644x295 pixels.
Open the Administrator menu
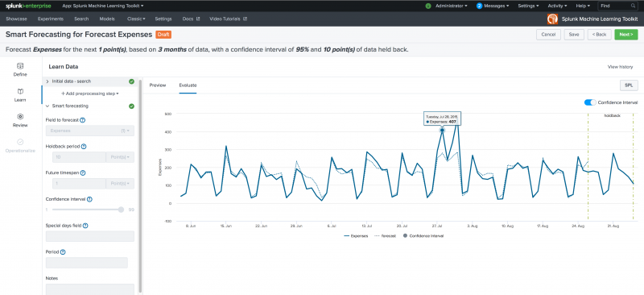452,6
